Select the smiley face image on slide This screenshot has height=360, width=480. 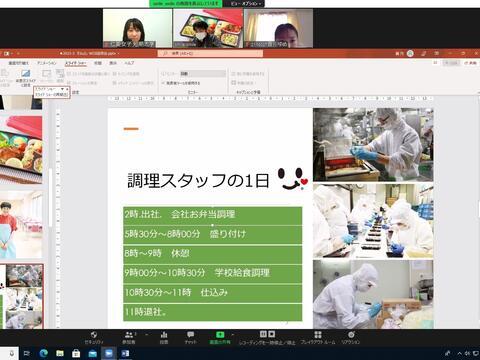[x=293, y=179]
